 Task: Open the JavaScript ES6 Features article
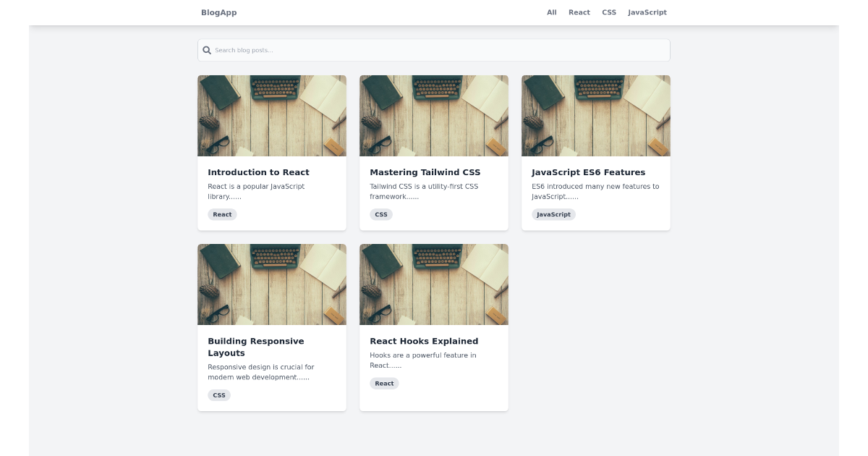point(588,172)
